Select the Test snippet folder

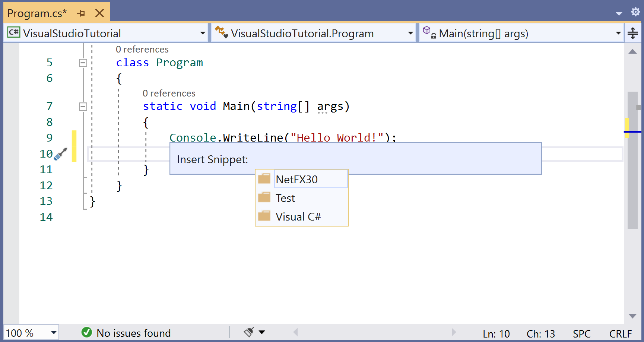coord(302,198)
